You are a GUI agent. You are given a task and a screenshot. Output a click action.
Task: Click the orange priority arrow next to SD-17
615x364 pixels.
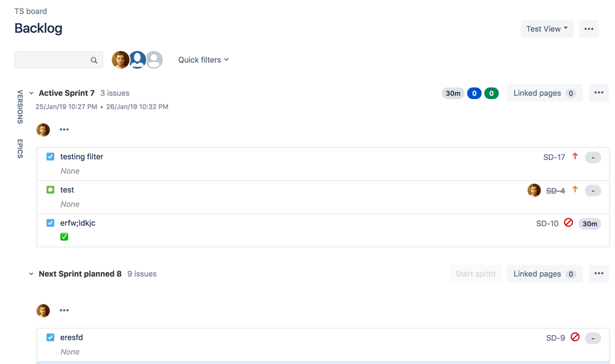(574, 157)
